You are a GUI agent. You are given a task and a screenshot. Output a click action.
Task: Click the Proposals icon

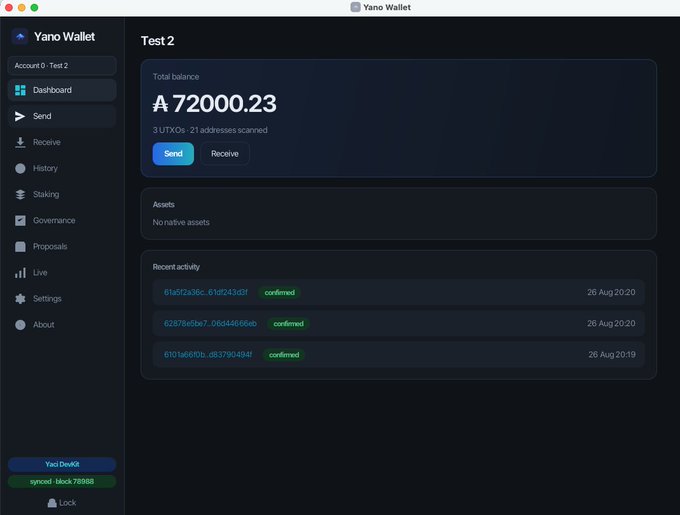coord(20,247)
